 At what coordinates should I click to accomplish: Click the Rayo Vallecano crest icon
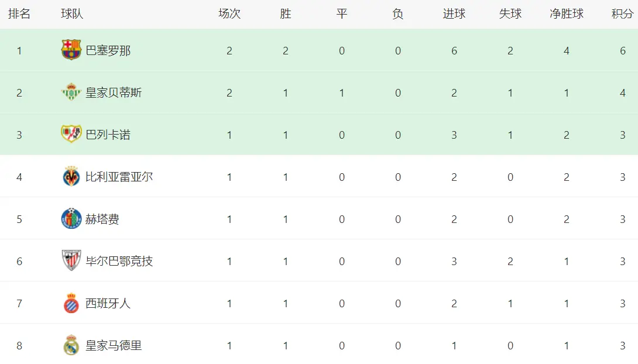71,135
